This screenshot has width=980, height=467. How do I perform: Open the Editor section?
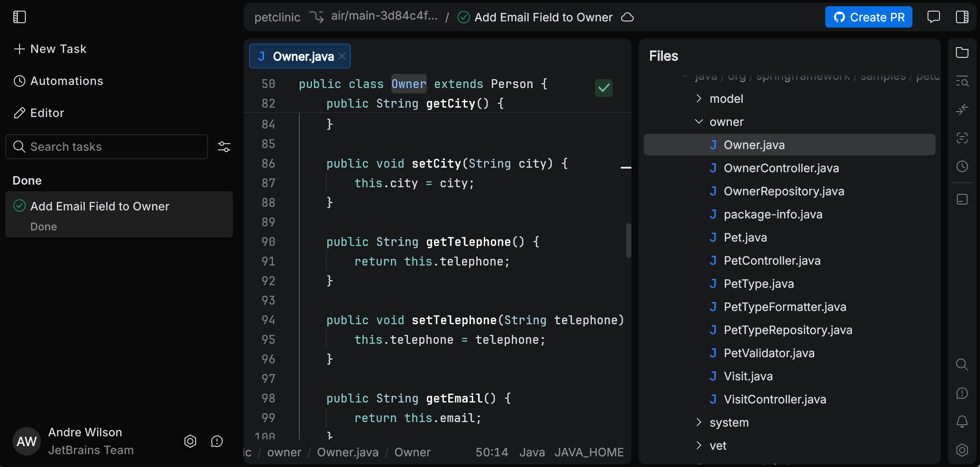click(x=39, y=113)
